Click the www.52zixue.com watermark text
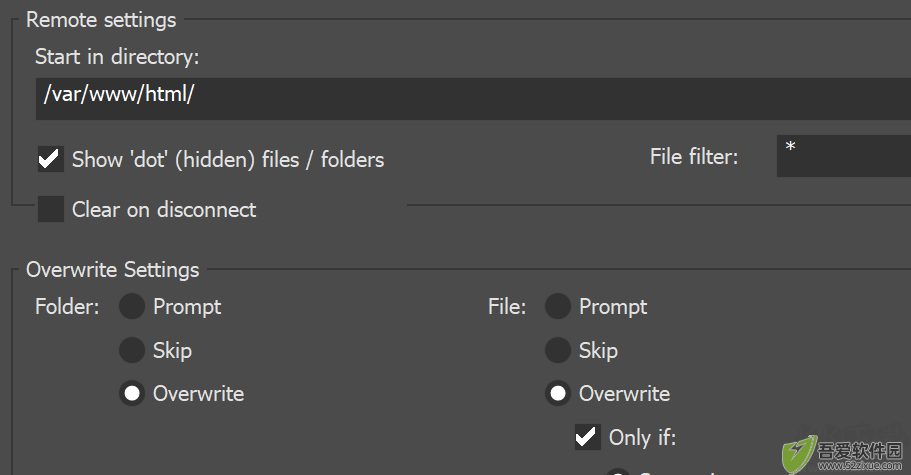Image resolution: width=911 pixels, height=475 pixels. (x=860, y=466)
